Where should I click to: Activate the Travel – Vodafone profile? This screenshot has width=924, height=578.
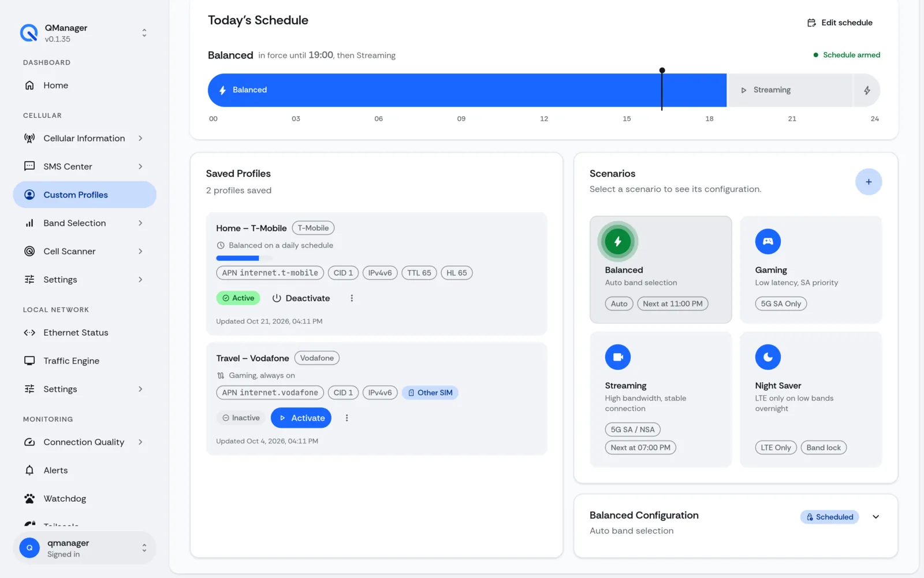pos(301,418)
